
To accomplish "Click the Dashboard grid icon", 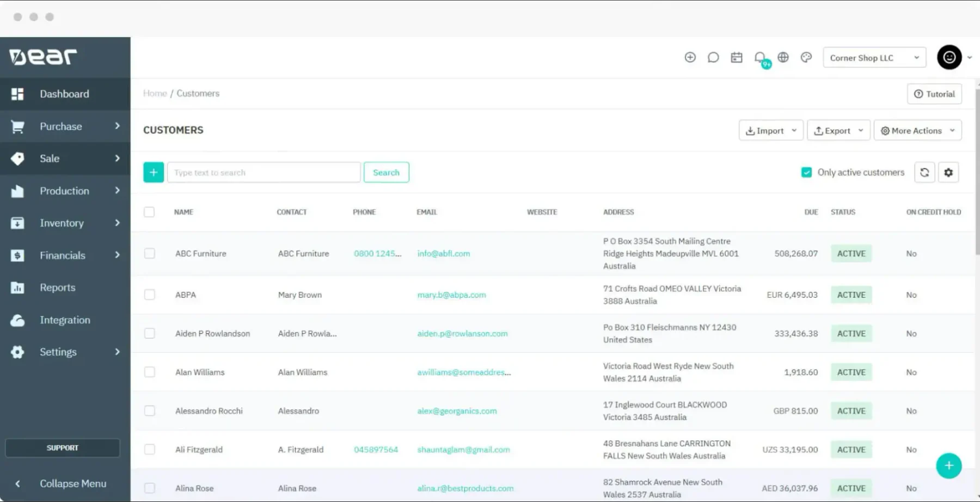I will (17, 94).
